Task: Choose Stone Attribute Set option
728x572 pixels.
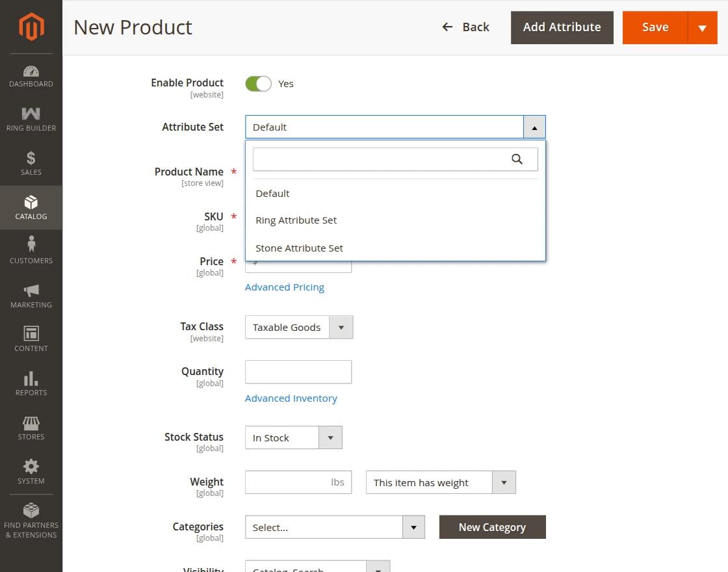Action: (x=299, y=248)
